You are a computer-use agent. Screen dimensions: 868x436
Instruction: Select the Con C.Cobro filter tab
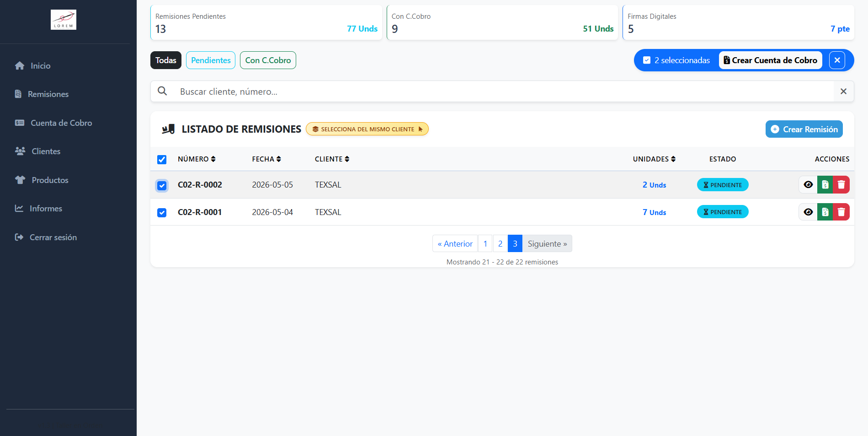[268, 60]
